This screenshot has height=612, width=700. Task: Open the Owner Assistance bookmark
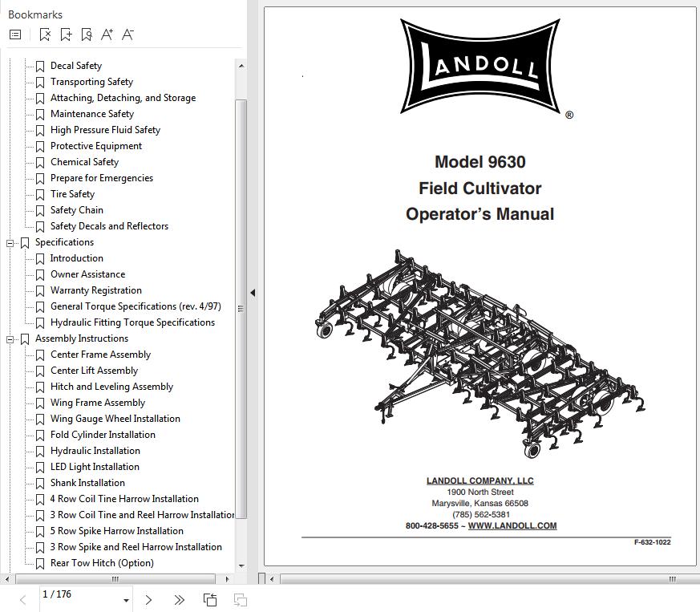pyautogui.click(x=87, y=274)
